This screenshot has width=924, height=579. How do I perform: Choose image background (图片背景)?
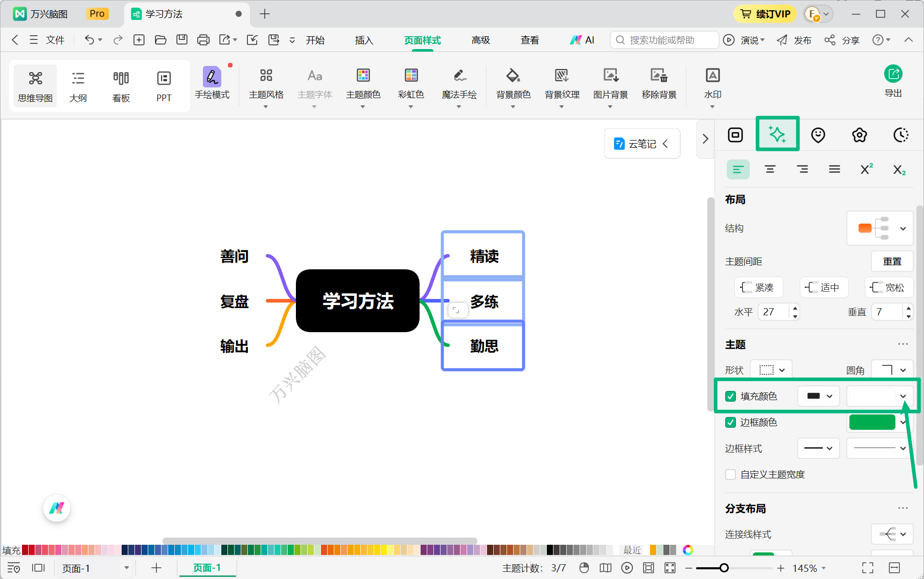coord(610,87)
